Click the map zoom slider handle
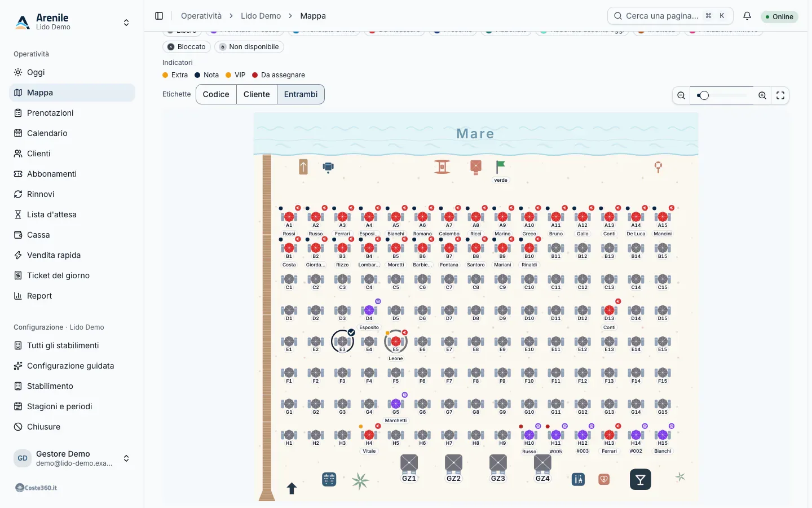Viewport: 812px width, 508px height. (704, 95)
